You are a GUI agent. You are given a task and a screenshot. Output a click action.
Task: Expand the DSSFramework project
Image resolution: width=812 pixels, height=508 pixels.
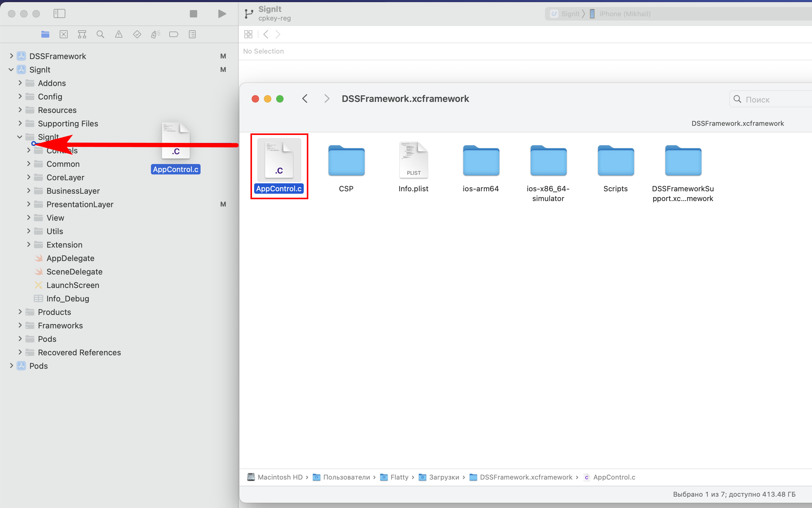tap(11, 56)
